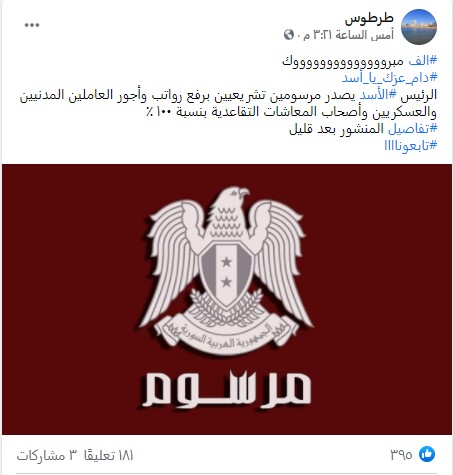Viewport: 453px width, 475px height.
Task: Open the dark red مرسوم post image
Action: [227, 299]
